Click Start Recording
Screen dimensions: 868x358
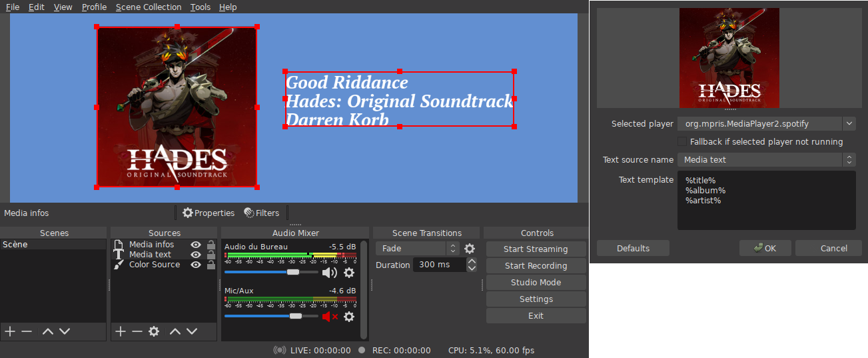coord(536,265)
